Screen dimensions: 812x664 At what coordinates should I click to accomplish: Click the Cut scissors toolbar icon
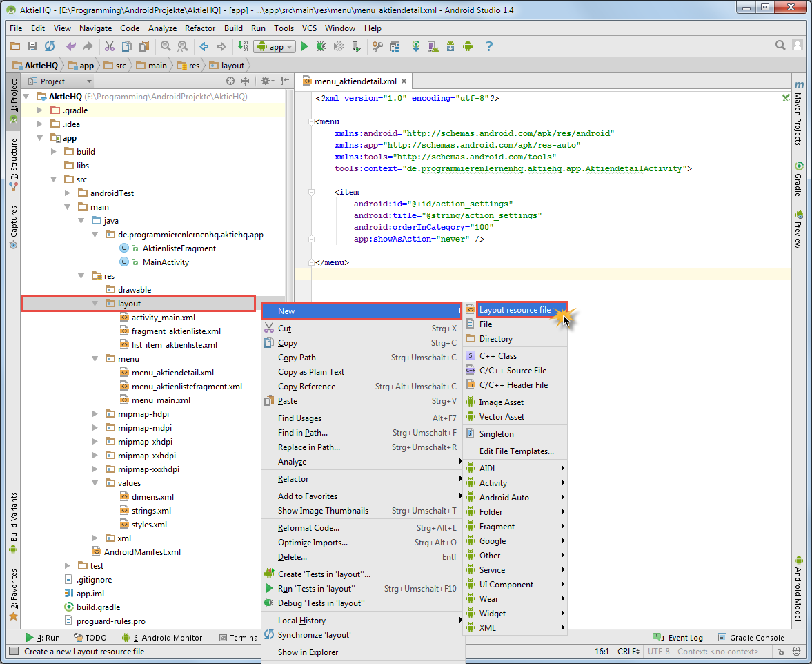pos(109,47)
